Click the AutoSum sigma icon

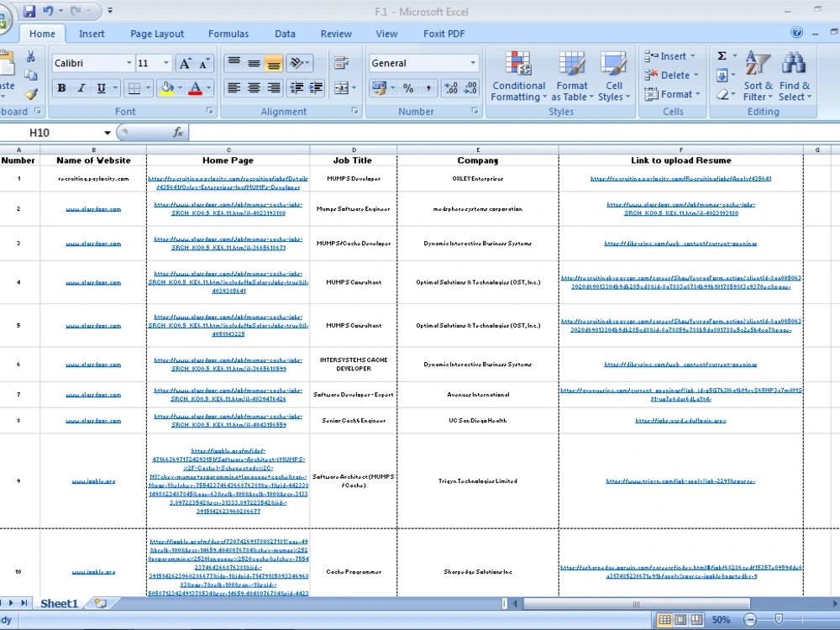[722, 55]
